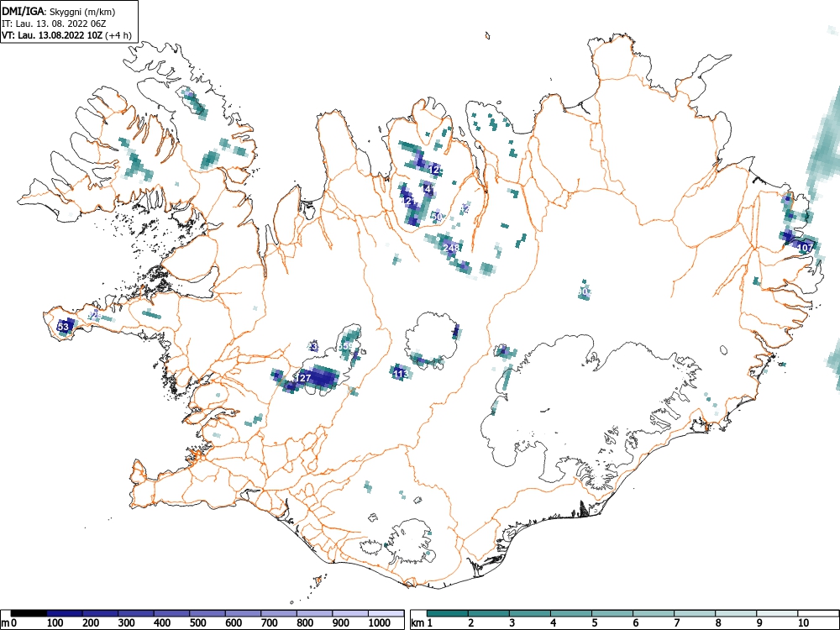Screen dimensions: 840x630
Task: Click the dark teal 1–2 km legend swatch
Action: pos(448,613)
